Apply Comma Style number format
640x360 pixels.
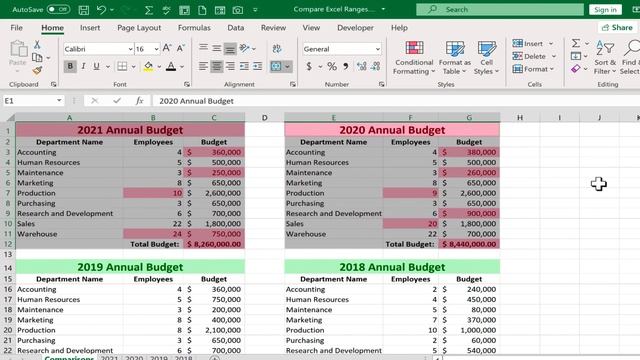[x=346, y=66]
